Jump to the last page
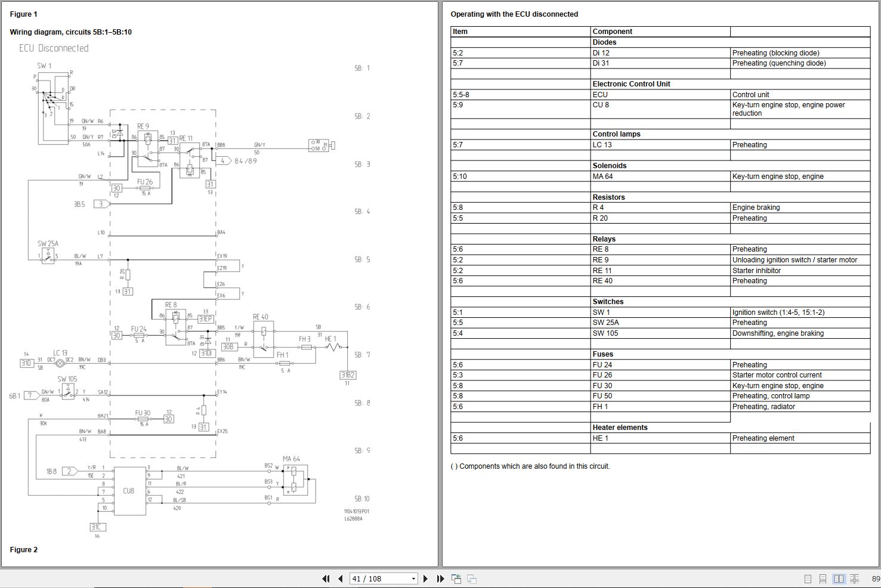The image size is (881, 588). pyautogui.click(x=440, y=578)
